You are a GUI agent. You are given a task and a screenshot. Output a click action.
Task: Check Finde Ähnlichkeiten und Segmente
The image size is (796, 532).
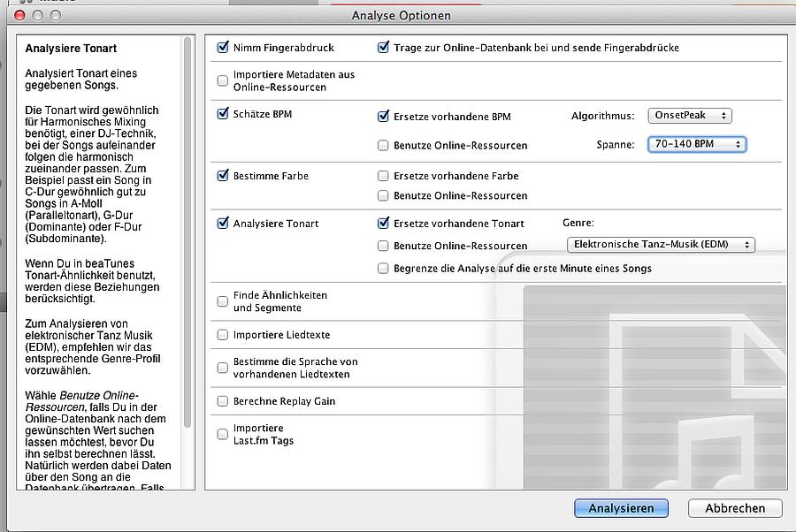(223, 301)
